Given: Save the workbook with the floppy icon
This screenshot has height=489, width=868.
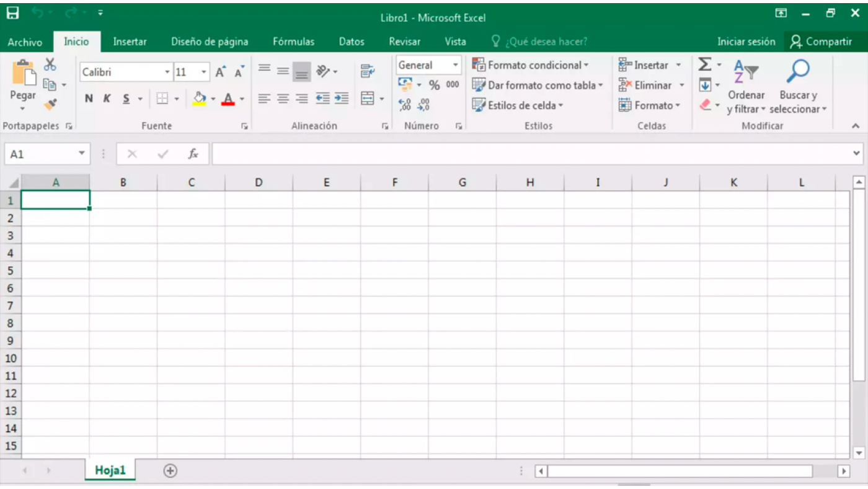Looking at the screenshot, I should 12,13.
